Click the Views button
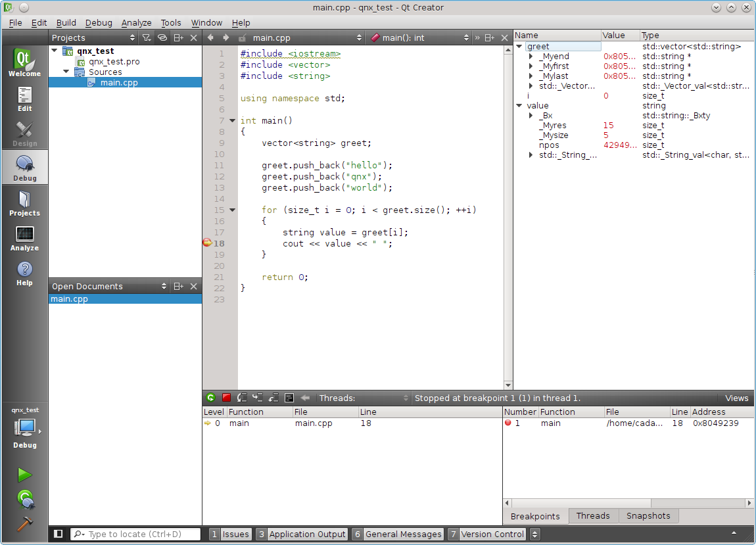The image size is (756, 545). (x=736, y=398)
